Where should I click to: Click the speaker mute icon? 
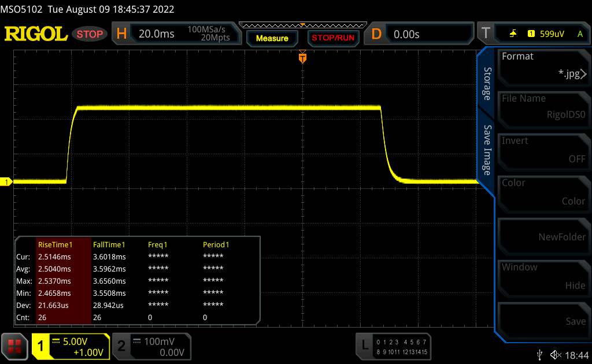[x=556, y=354]
